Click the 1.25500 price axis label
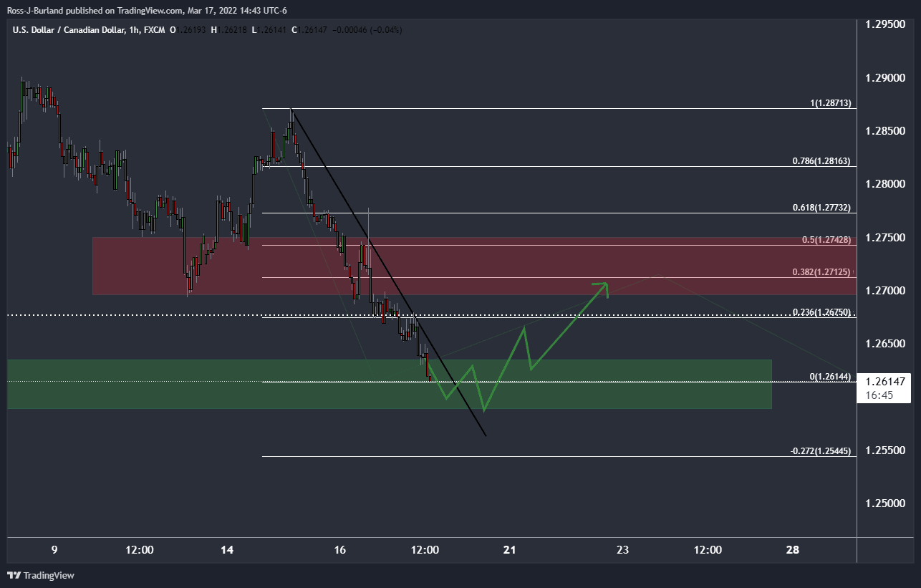 (x=887, y=450)
